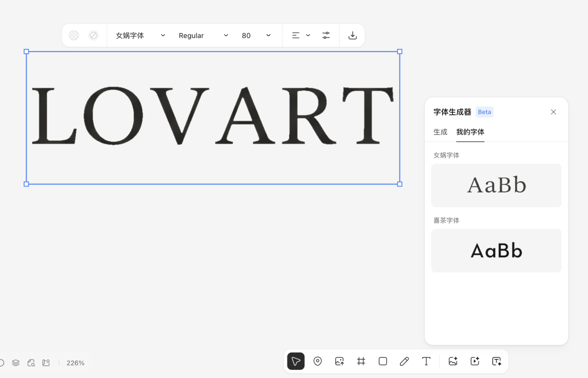Viewport: 588px width, 378px height.
Task: Click the 女娲字体 label in the font list
Action: tap(446, 155)
